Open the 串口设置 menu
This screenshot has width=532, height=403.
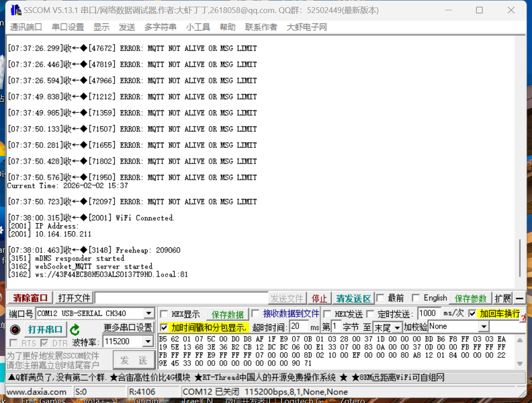point(68,27)
